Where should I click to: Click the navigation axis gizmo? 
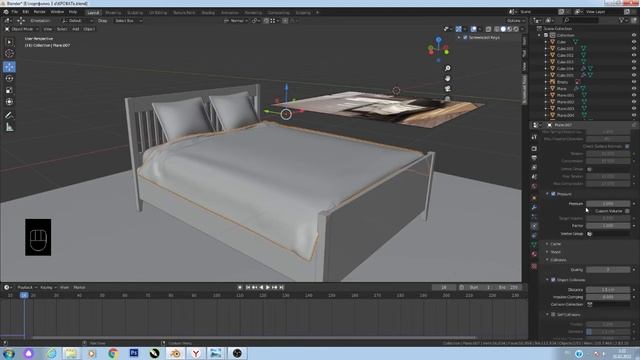[438, 49]
